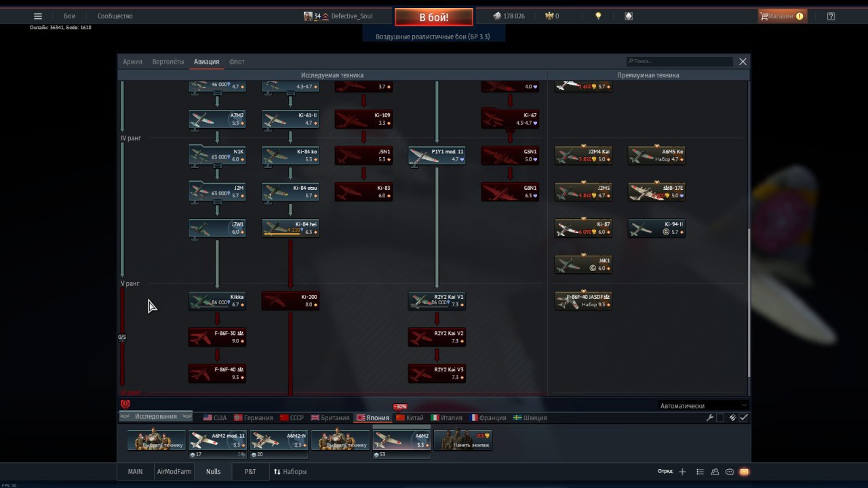The height and width of the screenshot is (488, 868).
Task: Select the AirModFarm preset
Action: pyautogui.click(x=174, y=472)
